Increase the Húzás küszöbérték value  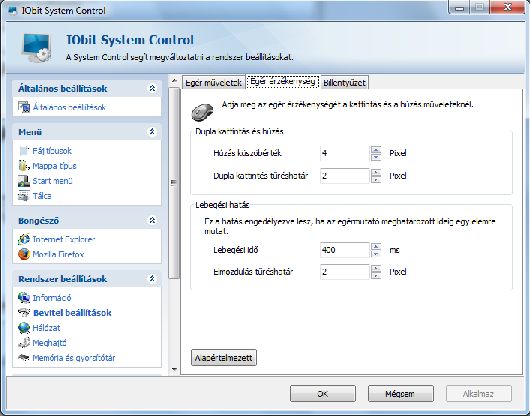[x=376, y=149]
